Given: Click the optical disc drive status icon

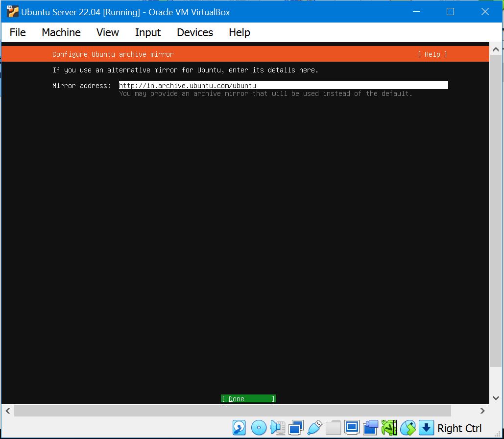Looking at the screenshot, I should (259, 428).
